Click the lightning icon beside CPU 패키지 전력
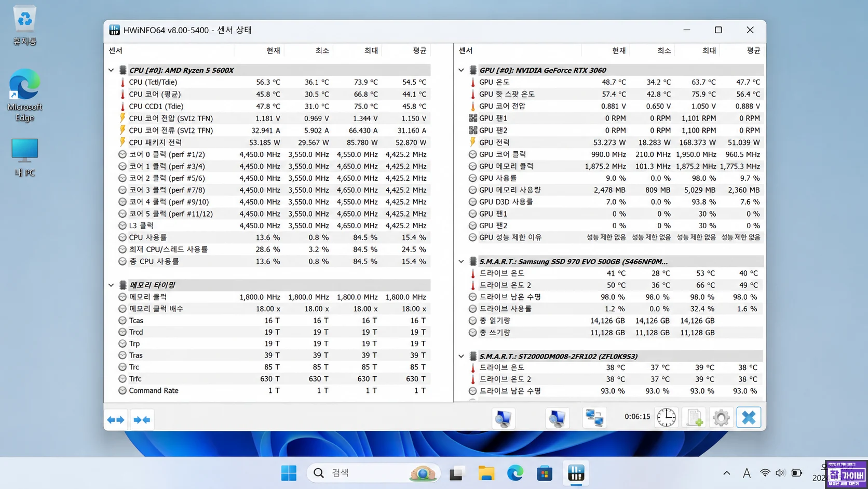 123,142
